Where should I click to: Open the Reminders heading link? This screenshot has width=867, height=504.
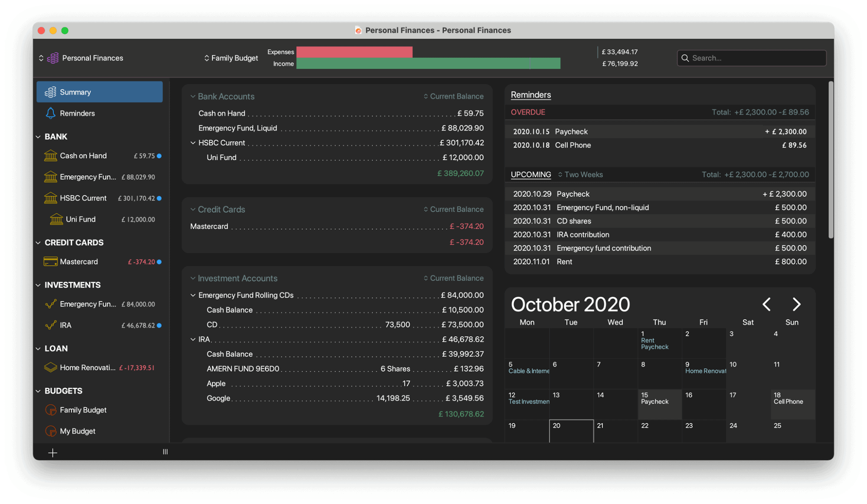pyautogui.click(x=531, y=95)
